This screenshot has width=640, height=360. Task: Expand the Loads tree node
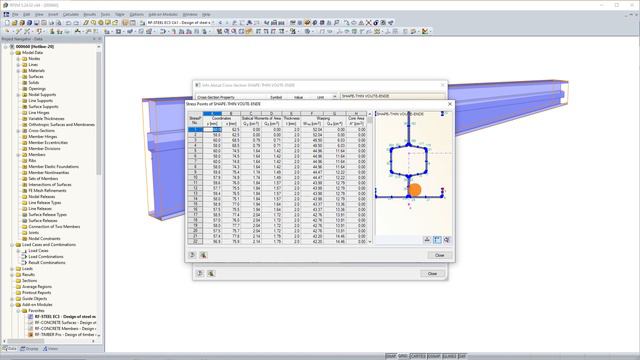click(12, 269)
